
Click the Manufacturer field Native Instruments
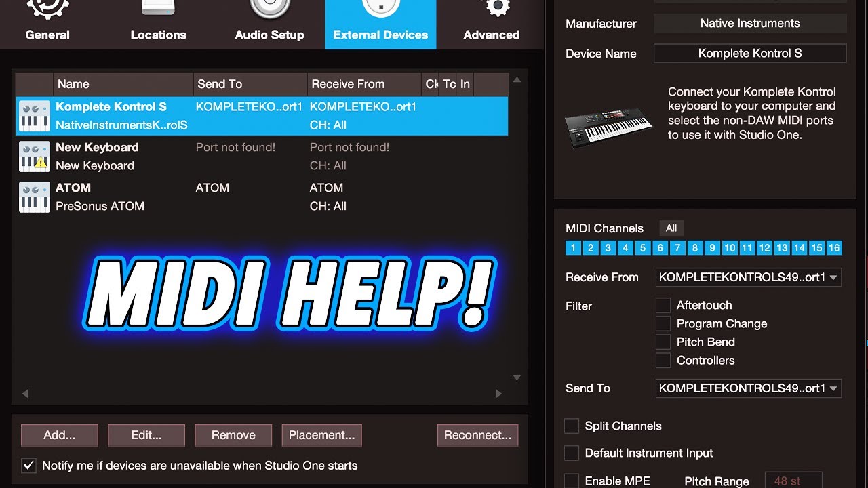(750, 23)
